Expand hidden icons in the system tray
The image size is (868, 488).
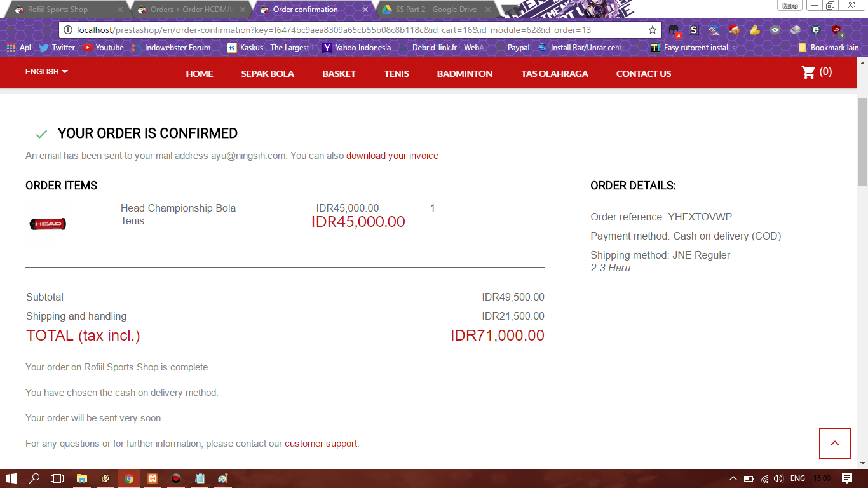tap(732, 478)
